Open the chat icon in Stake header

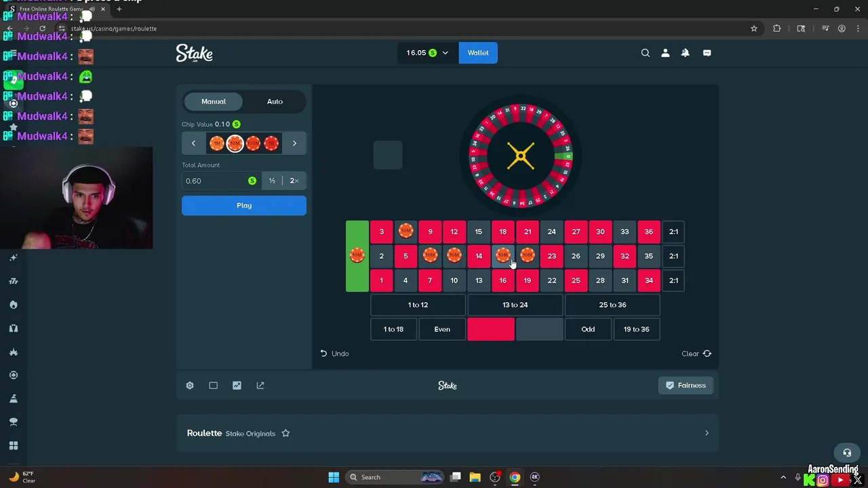707,53
